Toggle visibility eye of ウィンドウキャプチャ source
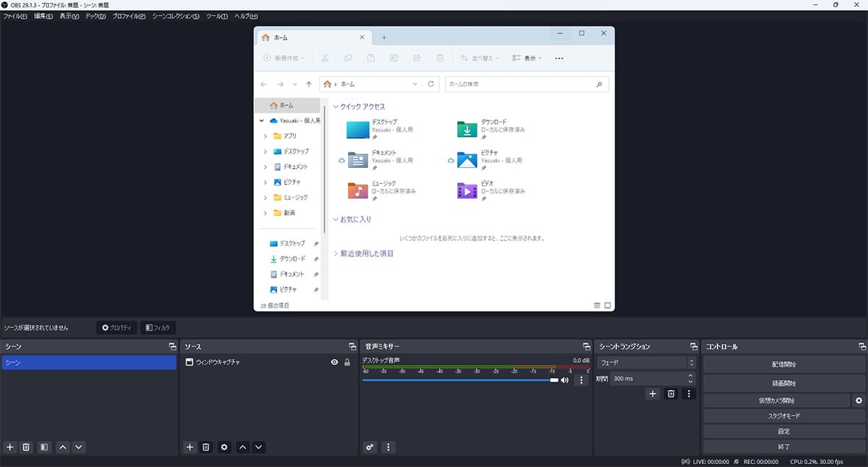Viewport: 868px width, 467px height. (x=335, y=362)
